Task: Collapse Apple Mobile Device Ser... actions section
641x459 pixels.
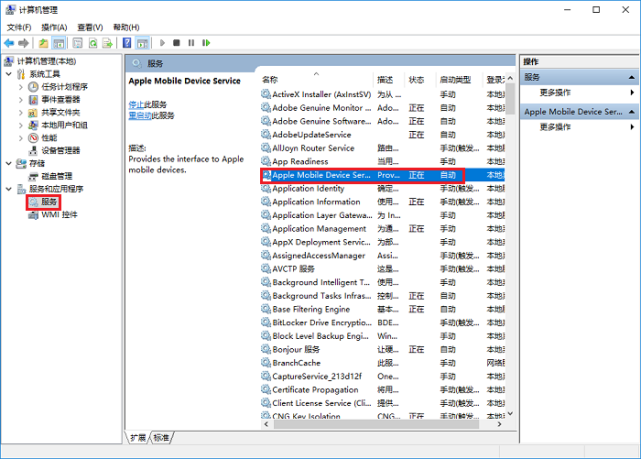Action: [632, 112]
